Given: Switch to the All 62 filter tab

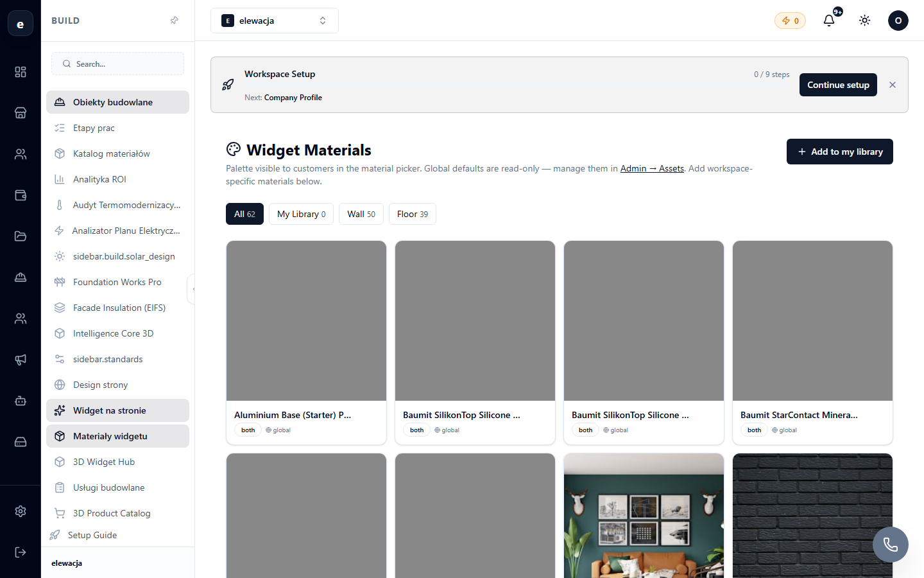Looking at the screenshot, I should (x=244, y=214).
